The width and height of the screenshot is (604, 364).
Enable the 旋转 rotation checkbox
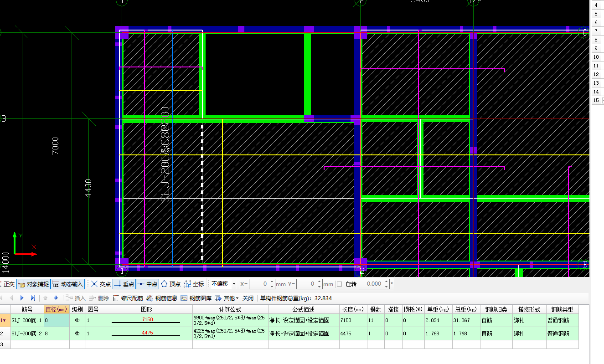(x=339, y=284)
